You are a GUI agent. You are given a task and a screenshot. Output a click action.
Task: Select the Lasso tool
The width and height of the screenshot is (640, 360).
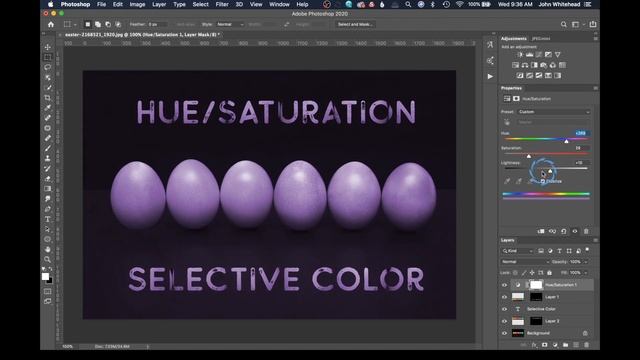[48, 67]
